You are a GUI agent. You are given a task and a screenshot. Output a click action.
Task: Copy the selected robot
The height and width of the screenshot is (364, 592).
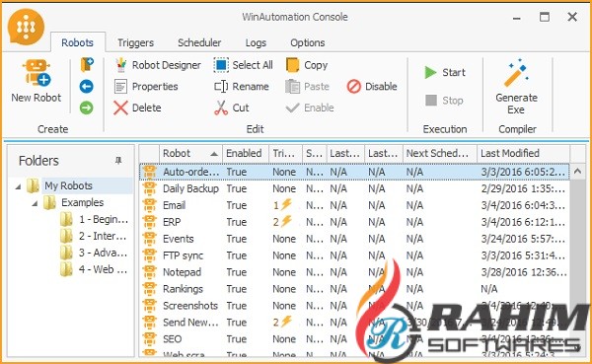(307, 65)
